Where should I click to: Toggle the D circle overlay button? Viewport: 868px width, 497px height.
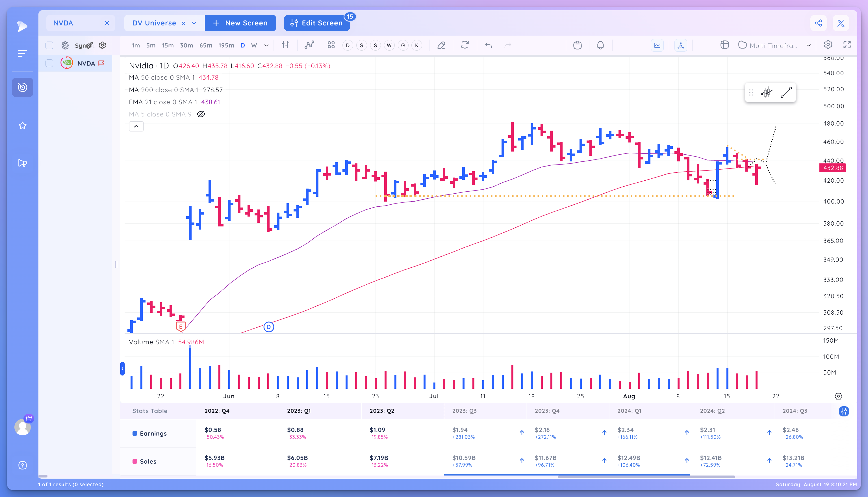[348, 46]
